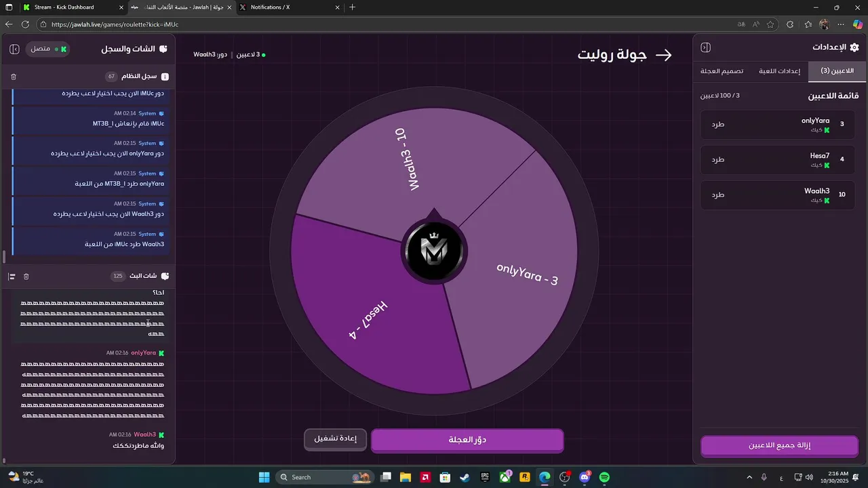Image resolution: width=868 pixels, height=488 pixels.
Task: Add page to favorites star
Action: coord(770,24)
